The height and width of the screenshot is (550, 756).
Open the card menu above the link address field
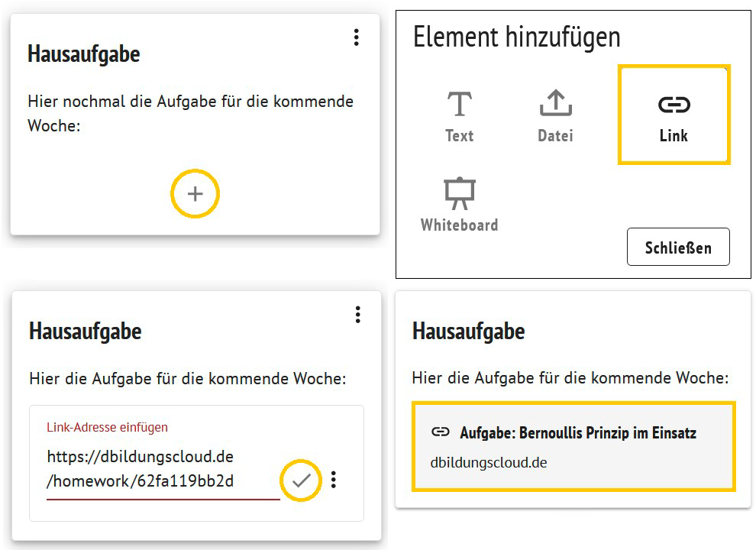coord(357,314)
